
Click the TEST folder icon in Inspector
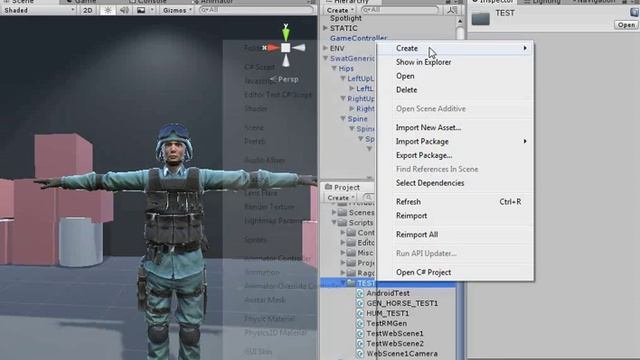click(x=480, y=18)
